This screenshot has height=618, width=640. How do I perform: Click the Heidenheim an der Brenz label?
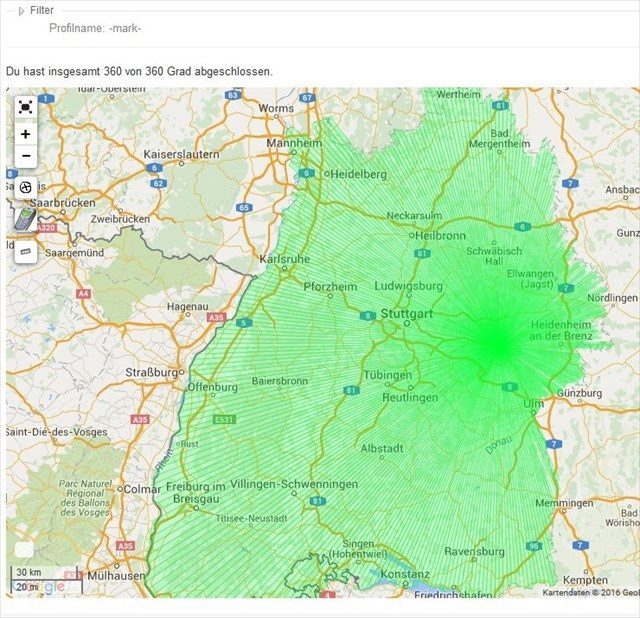(561, 330)
